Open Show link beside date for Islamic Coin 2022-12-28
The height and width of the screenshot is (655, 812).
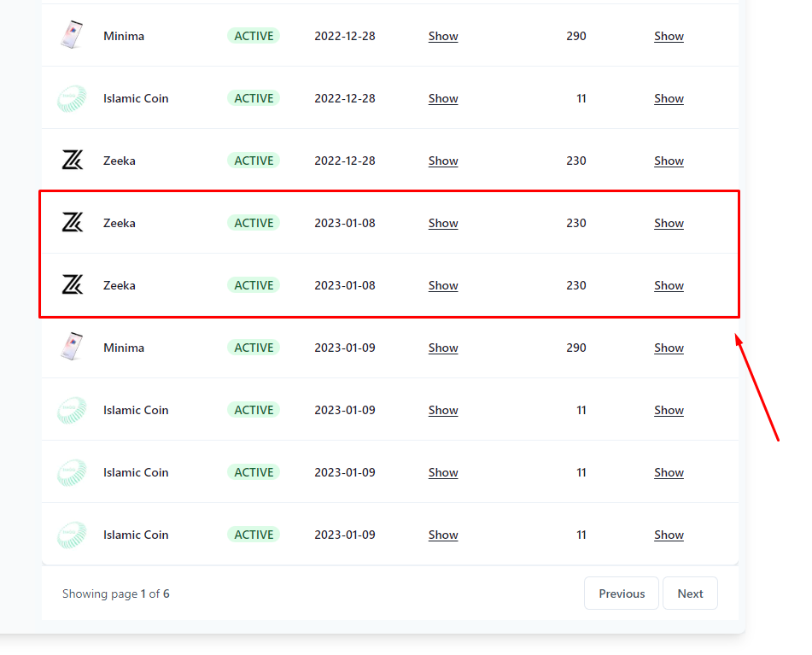[443, 98]
